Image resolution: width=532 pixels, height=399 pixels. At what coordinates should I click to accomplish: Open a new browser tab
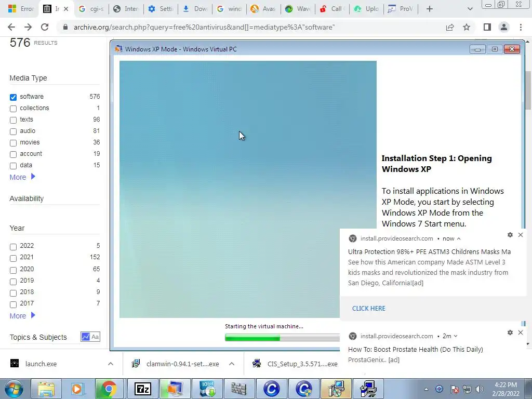430,9
